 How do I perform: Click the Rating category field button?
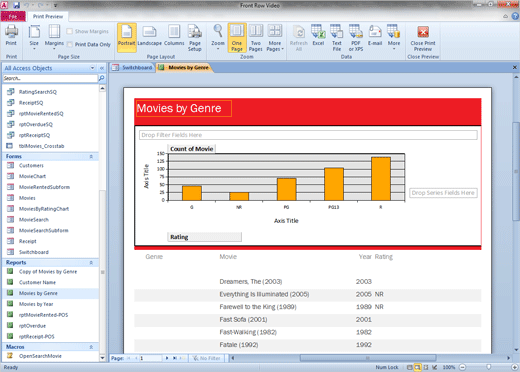(x=204, y=237)
